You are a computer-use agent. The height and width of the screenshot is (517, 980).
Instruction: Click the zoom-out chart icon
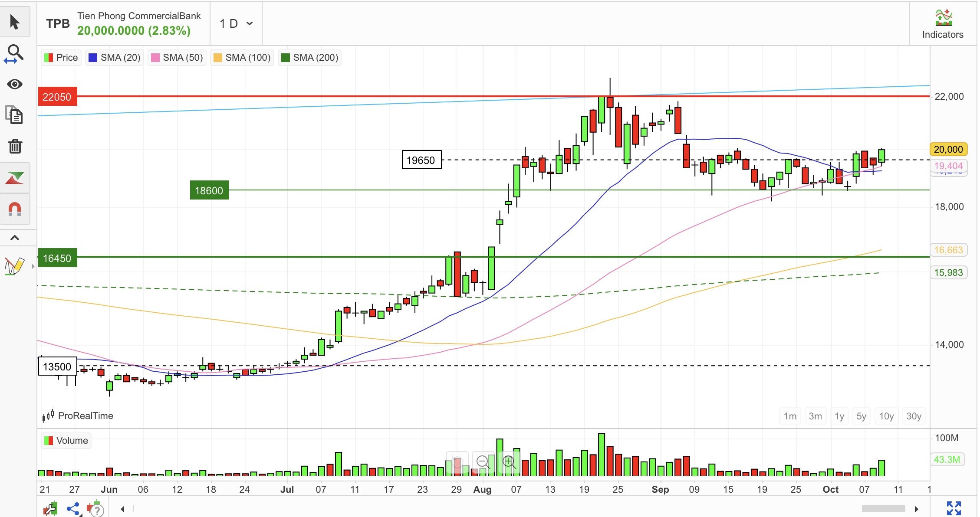[483, 462]
